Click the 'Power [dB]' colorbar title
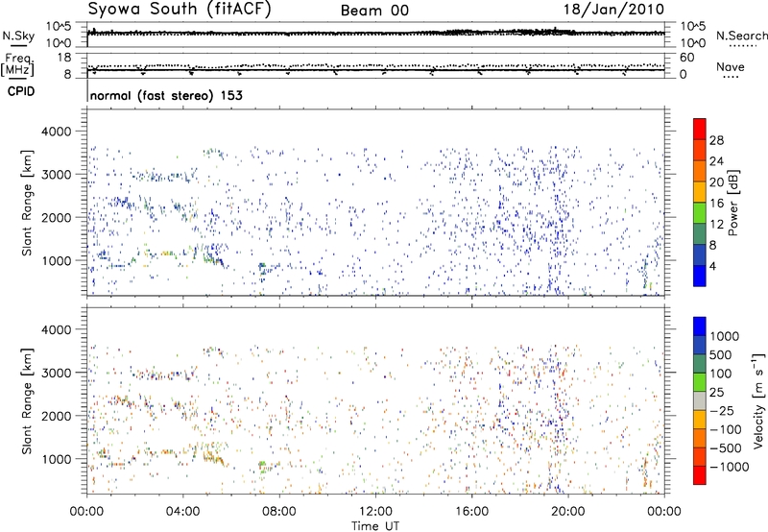Image resolution: width=768 pixels, height=532 pixels. coord(732,203)
